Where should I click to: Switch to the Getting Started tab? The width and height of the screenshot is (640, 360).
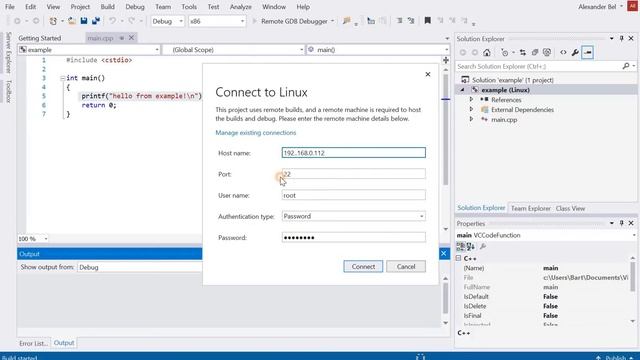tap(40, 38)
